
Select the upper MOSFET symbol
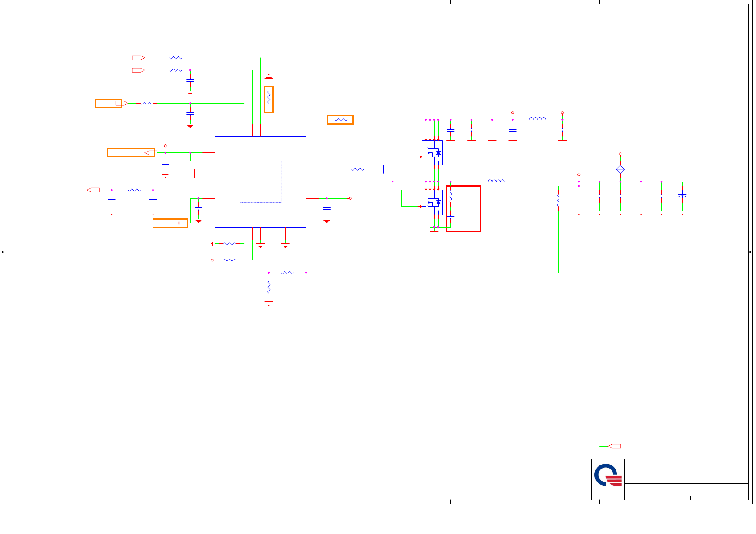coord(432,153)
